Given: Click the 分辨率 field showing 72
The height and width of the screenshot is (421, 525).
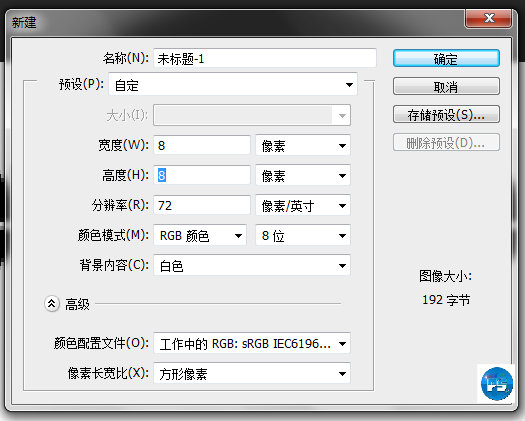Looking at the screenshot, I should pos(202,205).
